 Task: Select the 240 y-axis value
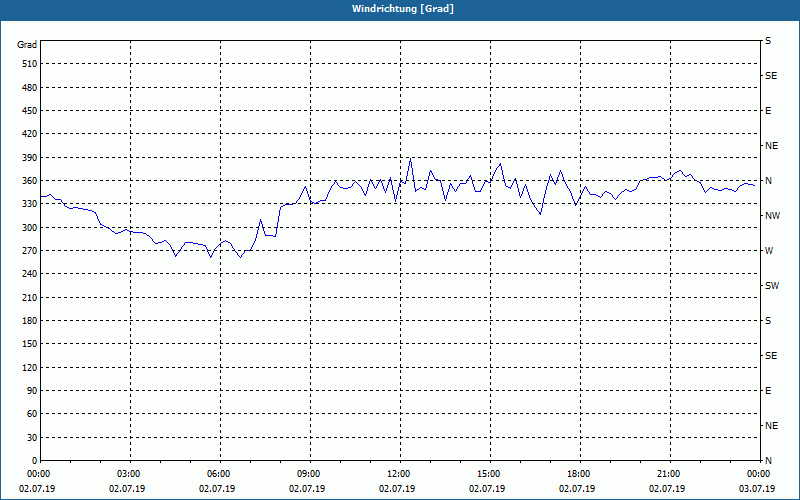click(x=30, y=274)
